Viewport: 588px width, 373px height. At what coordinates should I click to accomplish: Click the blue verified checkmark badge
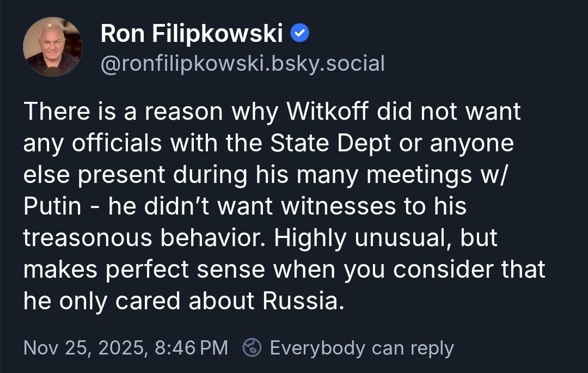click(300, 34)
